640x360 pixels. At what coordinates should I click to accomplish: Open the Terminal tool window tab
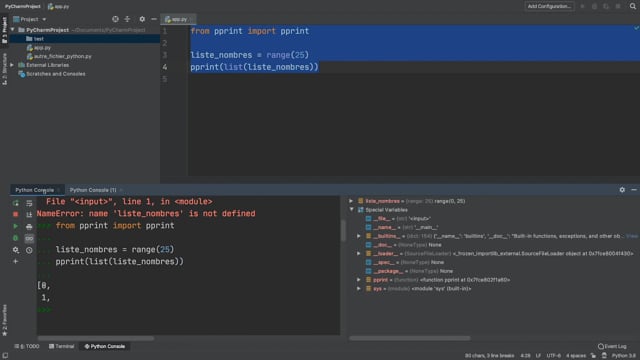(x=62, y=346)
